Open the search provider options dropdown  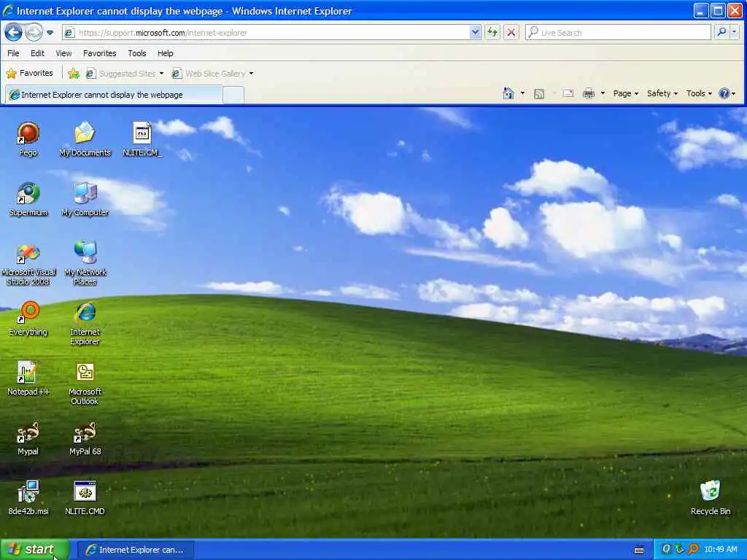coord(734,32)
